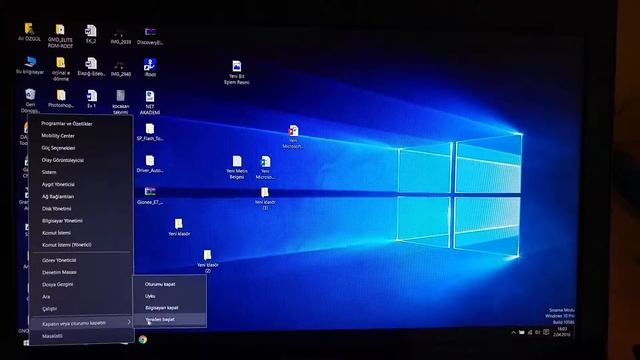The width and height of the screenshot is (640, 360).
Task: Open the orjinal e dönme folder
Action: coord(60,69)
